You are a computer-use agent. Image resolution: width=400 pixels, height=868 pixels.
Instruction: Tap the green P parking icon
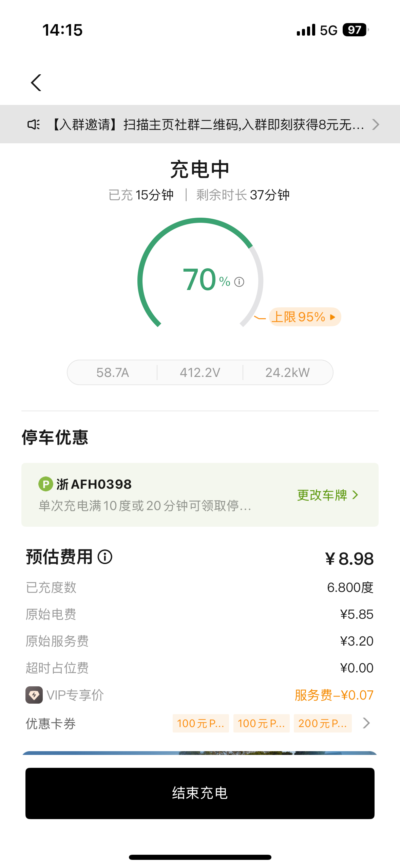click(46, 484)
